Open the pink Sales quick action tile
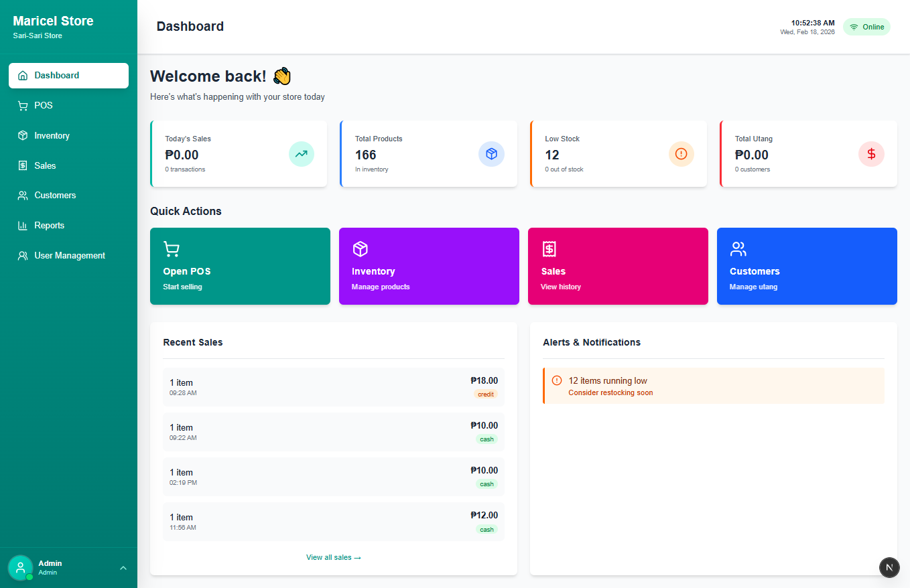 [618, 267]
